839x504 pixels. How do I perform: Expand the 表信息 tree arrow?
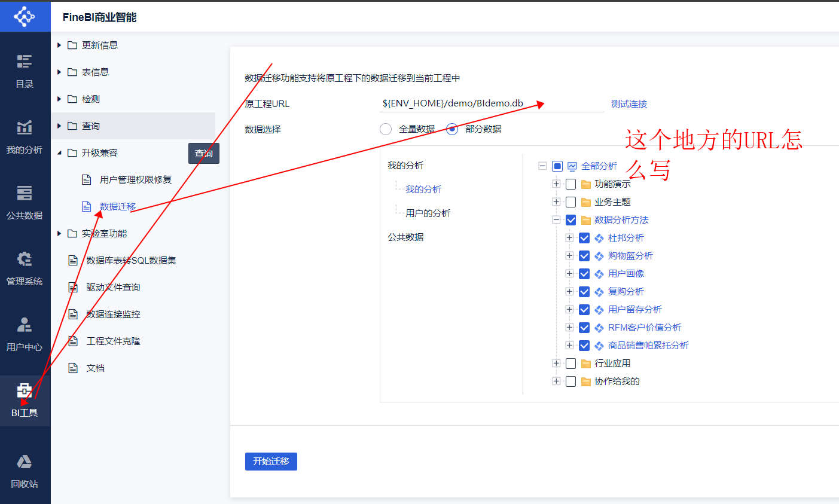pyautogui.click(x=59, y=72)
